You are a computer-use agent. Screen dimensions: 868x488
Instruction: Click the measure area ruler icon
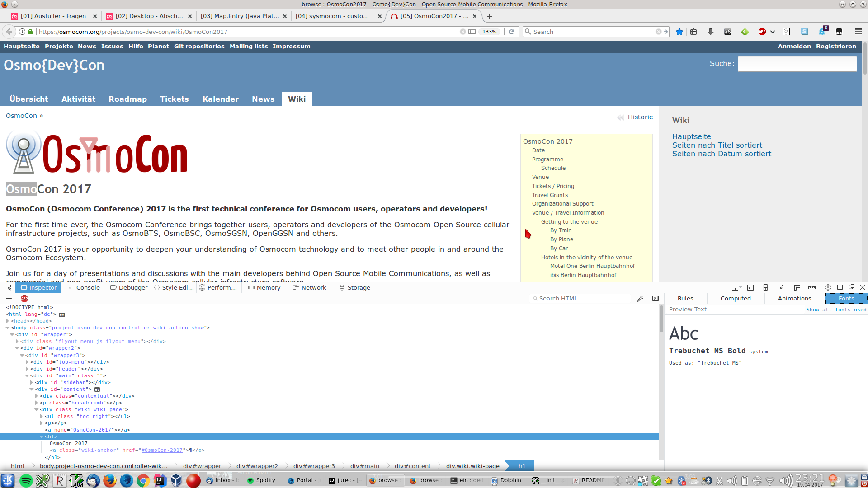pyautogui.click(x=812, y=287)
